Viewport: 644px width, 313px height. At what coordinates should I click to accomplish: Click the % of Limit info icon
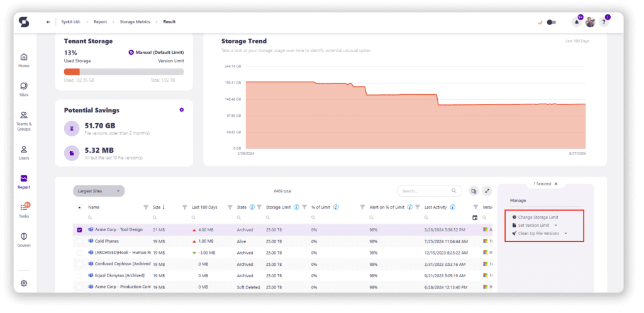tap(336, 207)
